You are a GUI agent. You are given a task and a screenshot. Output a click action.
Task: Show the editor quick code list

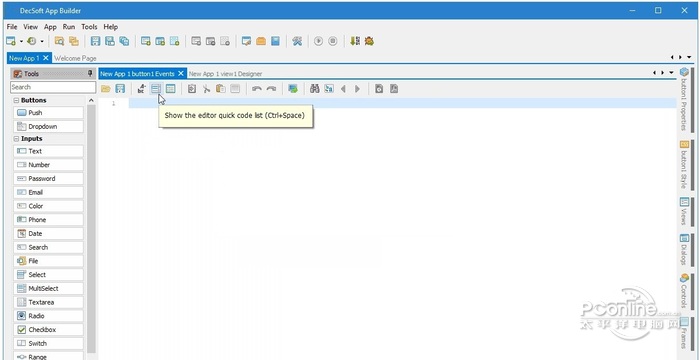point(156,89)
